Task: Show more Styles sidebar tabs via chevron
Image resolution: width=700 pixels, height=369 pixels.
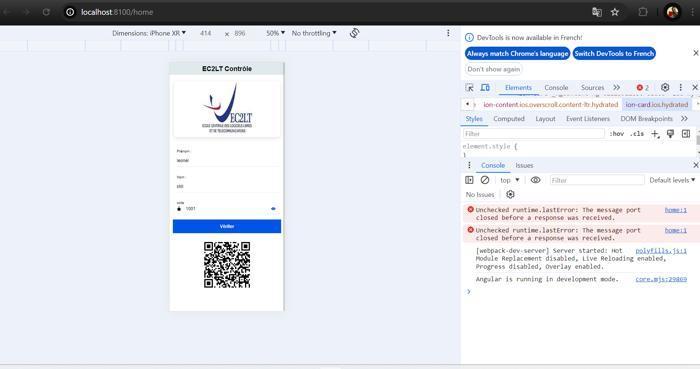Action: coord(684,119)
